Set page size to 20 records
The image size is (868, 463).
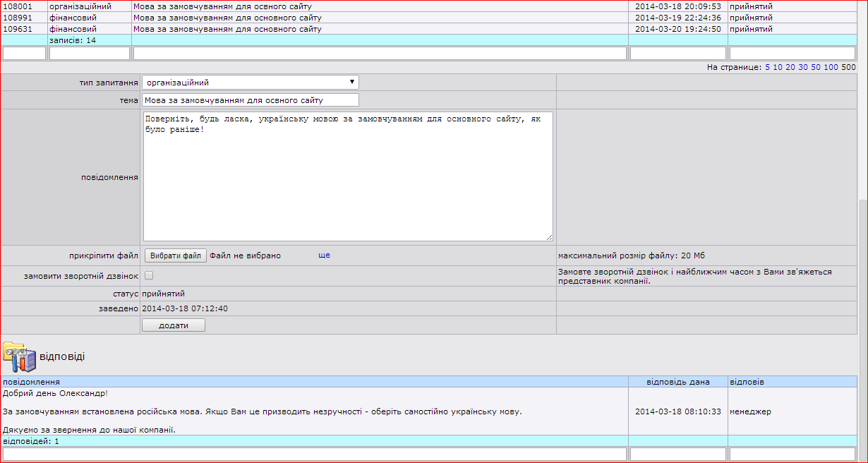click(790, 68)
